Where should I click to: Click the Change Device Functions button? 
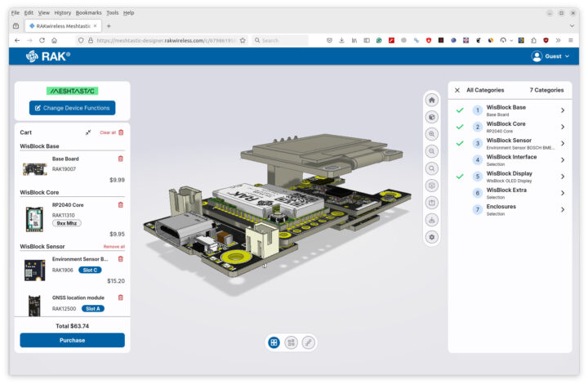point(72,108)
